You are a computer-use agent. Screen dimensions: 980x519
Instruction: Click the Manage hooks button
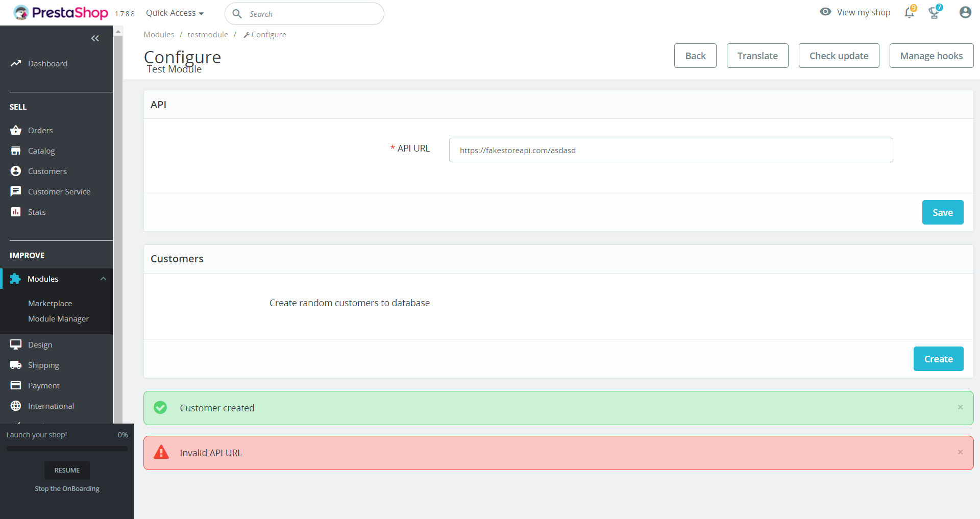932,56
